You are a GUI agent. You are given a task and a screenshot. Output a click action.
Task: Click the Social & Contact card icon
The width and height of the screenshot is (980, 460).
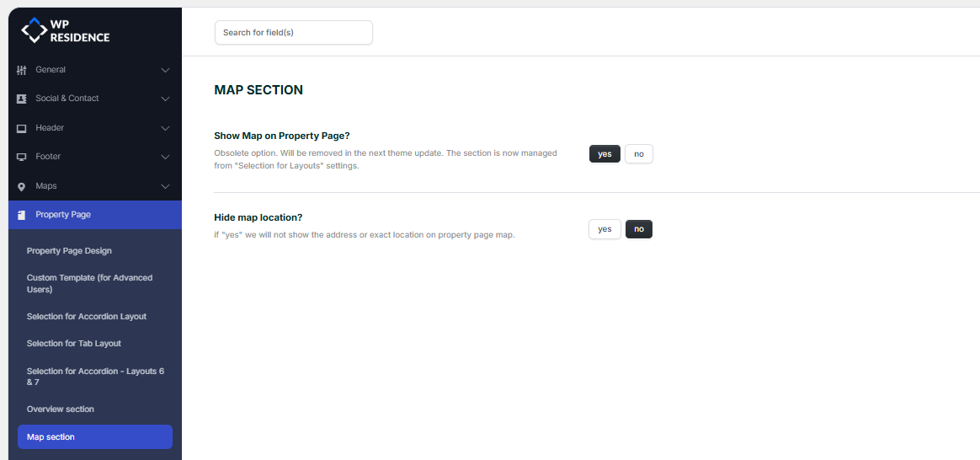coord(21,99)
